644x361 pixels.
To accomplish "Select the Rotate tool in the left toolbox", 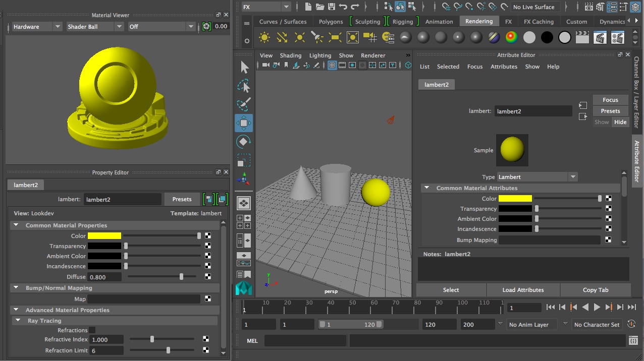I will click(x=244, y=141).
